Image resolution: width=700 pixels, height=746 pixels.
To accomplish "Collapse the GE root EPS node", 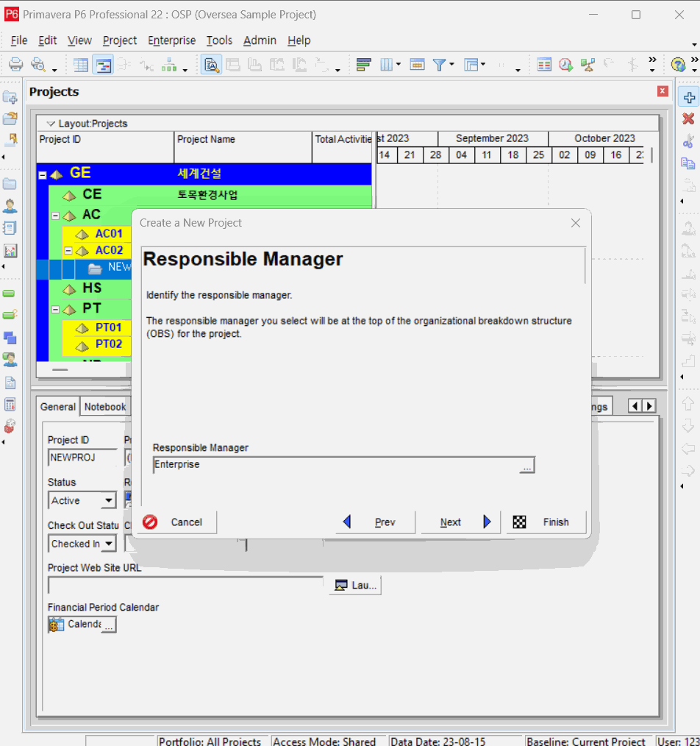I will tap(43, 175).
